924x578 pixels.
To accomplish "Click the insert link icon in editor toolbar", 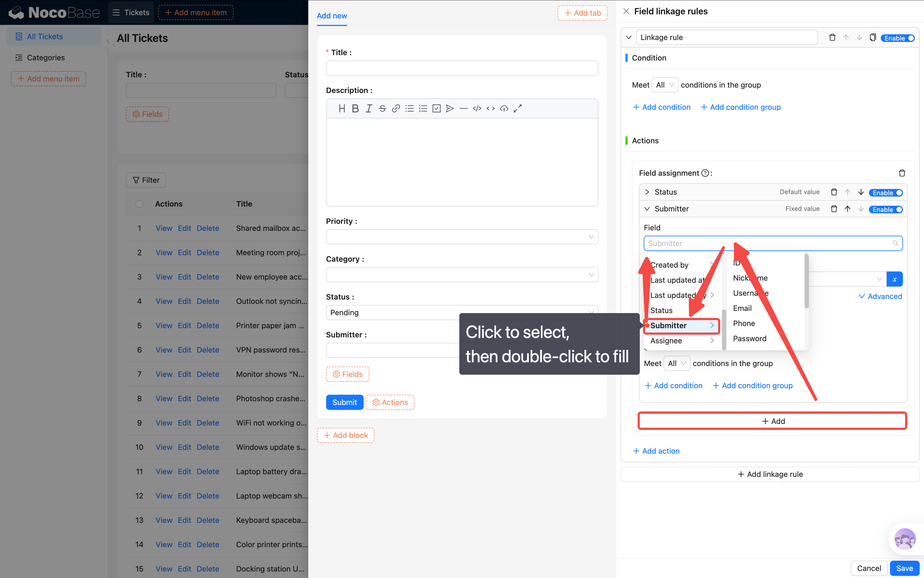I will 396,109.
